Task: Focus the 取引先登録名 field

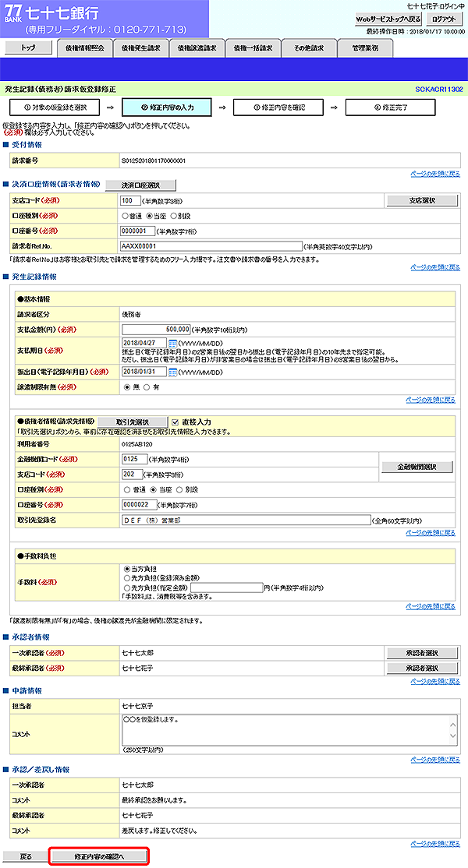Action: [x=246, y=520]
